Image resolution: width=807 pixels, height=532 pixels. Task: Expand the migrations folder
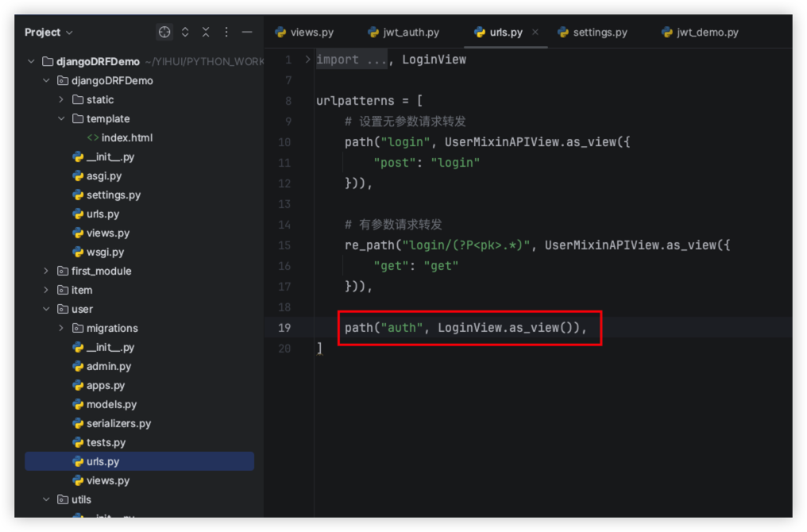[61, 329]
